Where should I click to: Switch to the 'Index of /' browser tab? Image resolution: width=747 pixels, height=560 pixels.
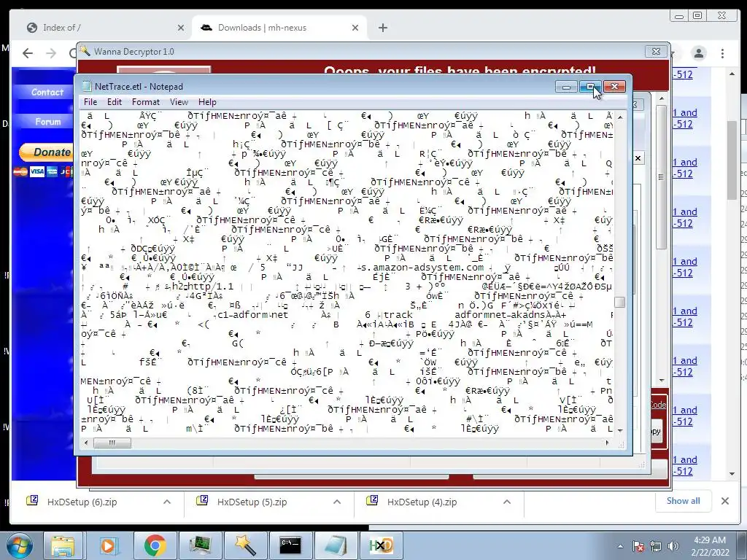(101, 28)
